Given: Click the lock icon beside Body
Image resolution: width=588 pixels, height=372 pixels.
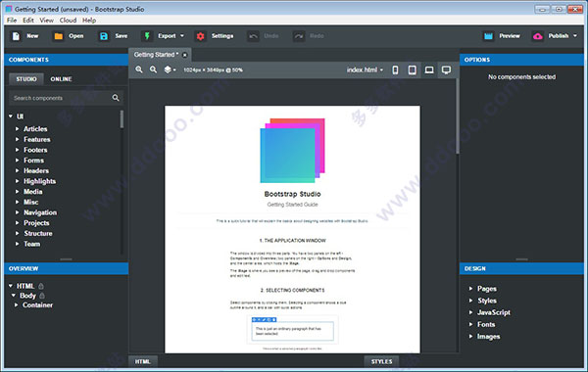Looking at the screenshot, I should pyautogui.click(x=42, y=296).
